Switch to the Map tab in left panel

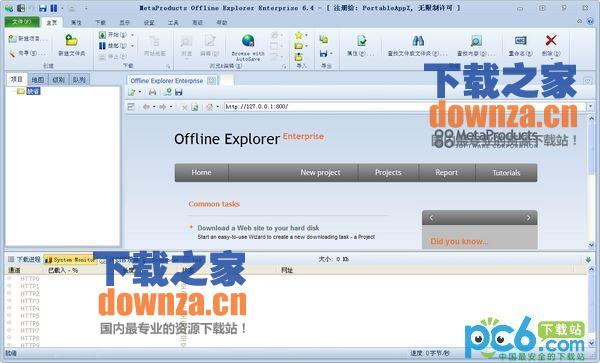pyautogui.click(x=38, y=80)
